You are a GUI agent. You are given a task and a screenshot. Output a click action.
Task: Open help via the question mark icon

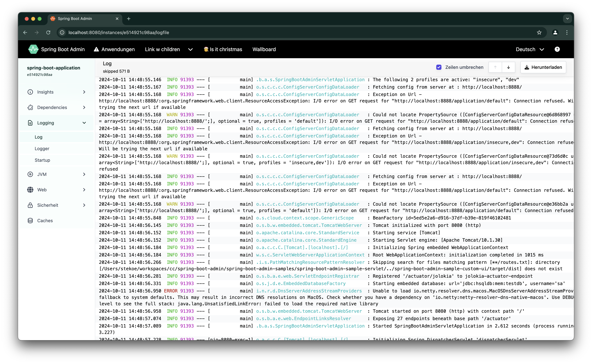[x=557, y=49]
